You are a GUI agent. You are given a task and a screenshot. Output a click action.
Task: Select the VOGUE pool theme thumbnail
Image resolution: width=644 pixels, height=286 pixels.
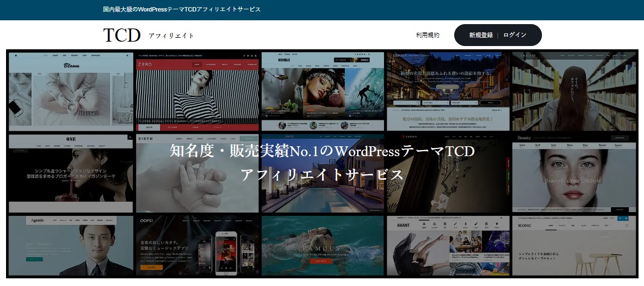click(323, 173)
